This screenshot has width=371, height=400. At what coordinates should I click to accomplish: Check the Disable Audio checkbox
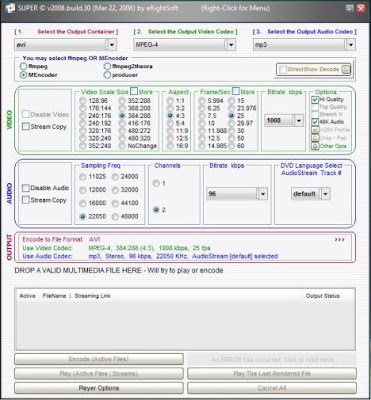pos(26,188)
